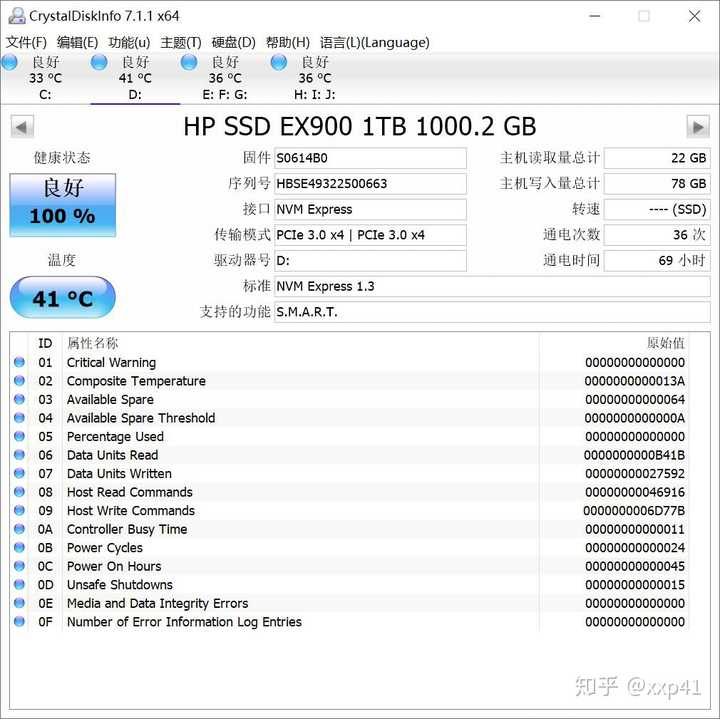
Task: Select the C: disk tab at 33 °C
Action: [45, 78]
